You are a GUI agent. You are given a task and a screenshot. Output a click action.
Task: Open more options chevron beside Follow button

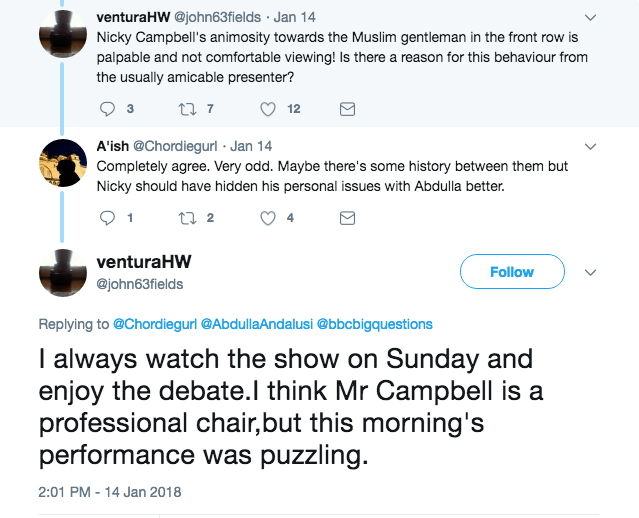tap(590, 272)
